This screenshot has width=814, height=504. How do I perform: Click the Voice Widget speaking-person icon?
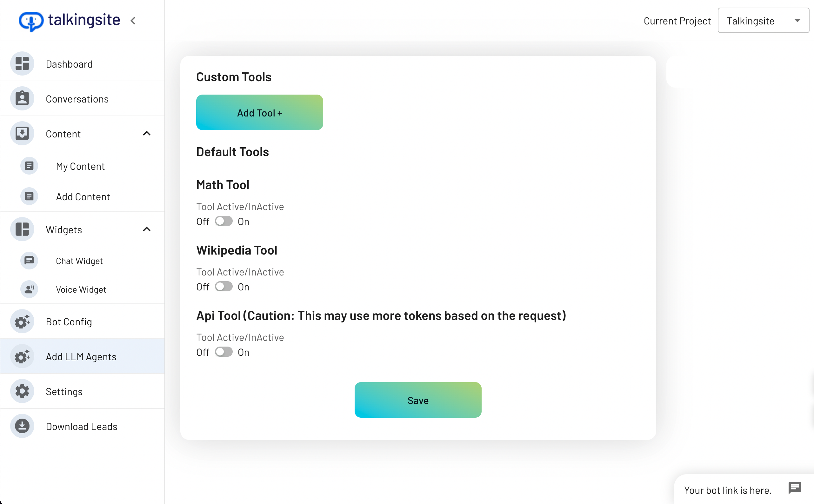coord(29,289)
